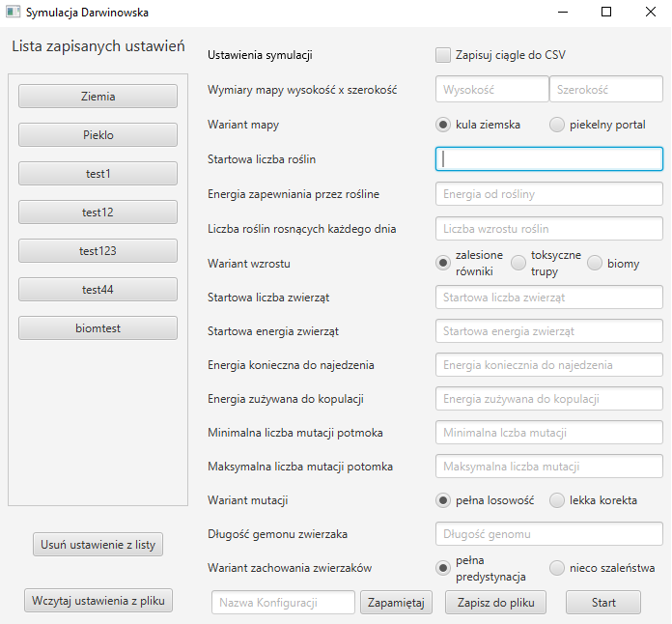Focus the Szerokość input field
Viewport: 672px width, 624px height.
pos(606,89)
